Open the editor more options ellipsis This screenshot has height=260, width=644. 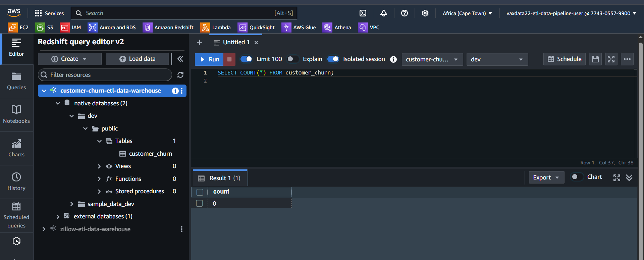coord(627,59)
